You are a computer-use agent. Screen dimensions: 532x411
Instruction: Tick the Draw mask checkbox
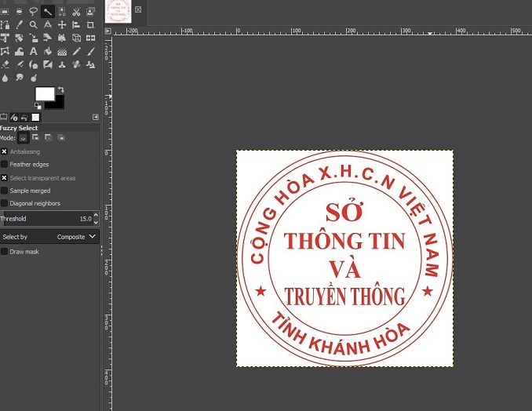click(x=5, y=252)
